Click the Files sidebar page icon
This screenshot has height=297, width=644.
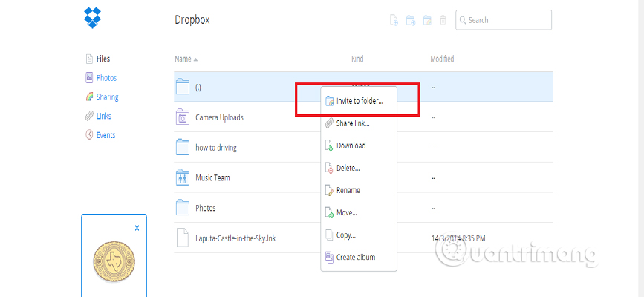pos(88,59)
